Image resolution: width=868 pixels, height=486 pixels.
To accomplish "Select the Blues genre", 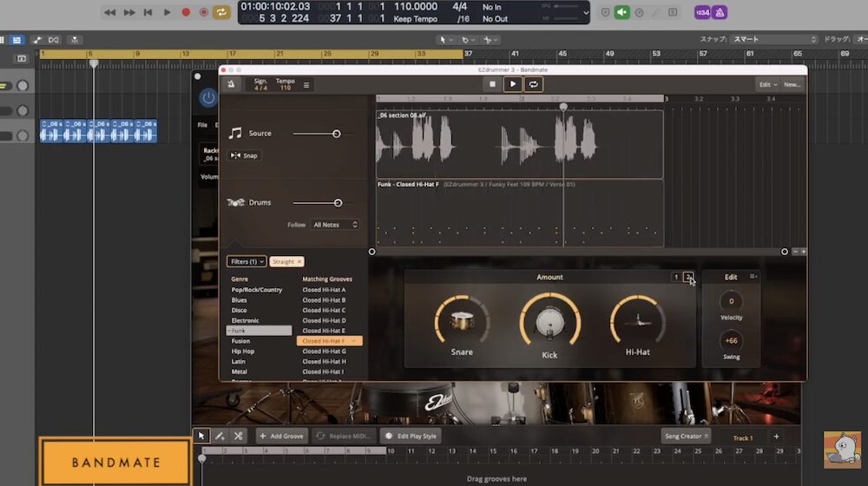I will (240, 300).
